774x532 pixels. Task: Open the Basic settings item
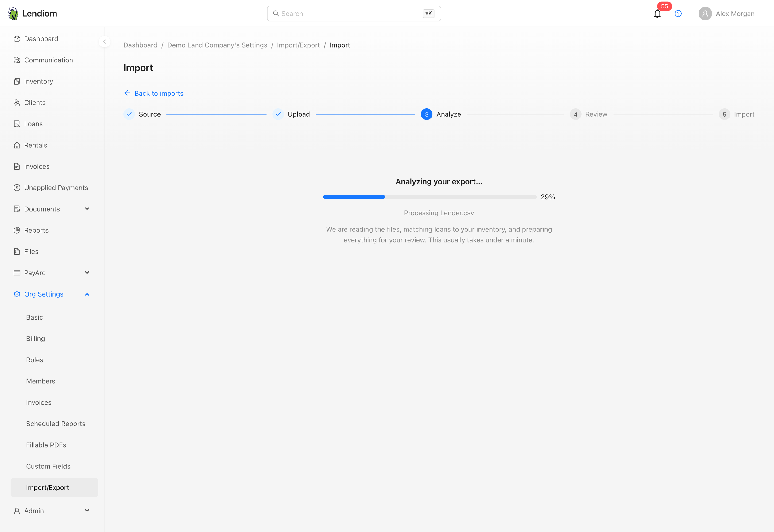tap(54, 317)
